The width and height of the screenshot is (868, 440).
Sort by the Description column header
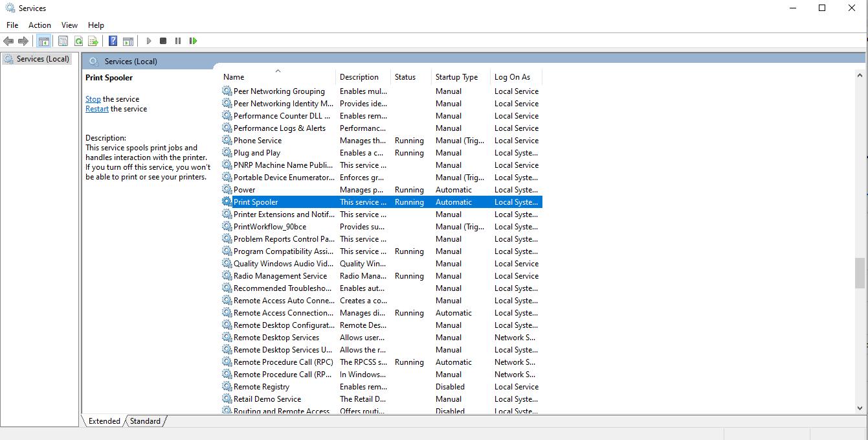363,77
